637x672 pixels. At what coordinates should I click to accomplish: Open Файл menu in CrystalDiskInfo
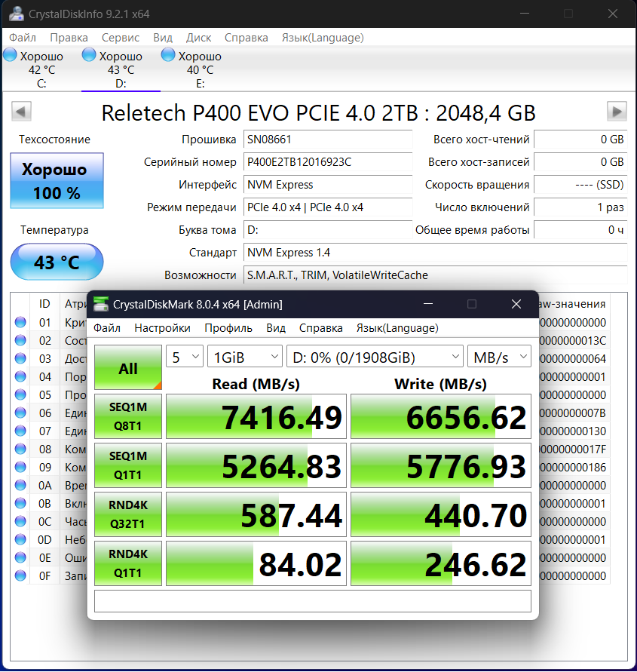[x=23, y=38]
